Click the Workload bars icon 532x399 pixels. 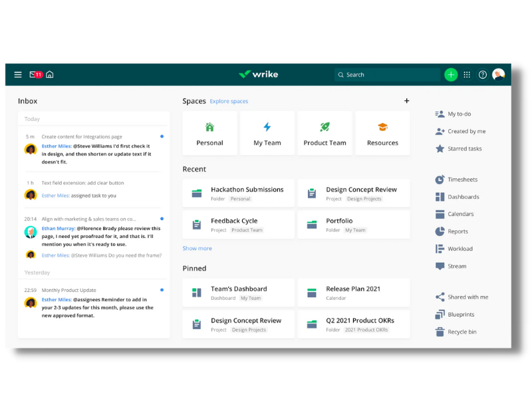[440, 249]
